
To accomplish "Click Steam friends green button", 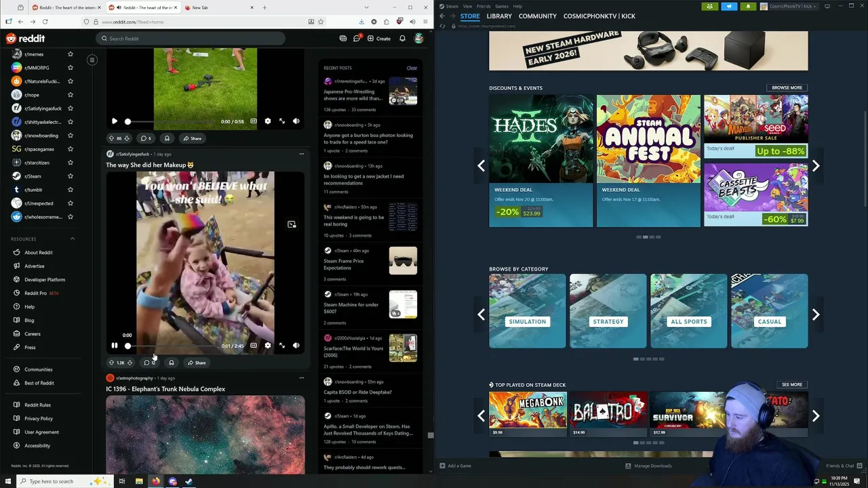I will (709, 6).
